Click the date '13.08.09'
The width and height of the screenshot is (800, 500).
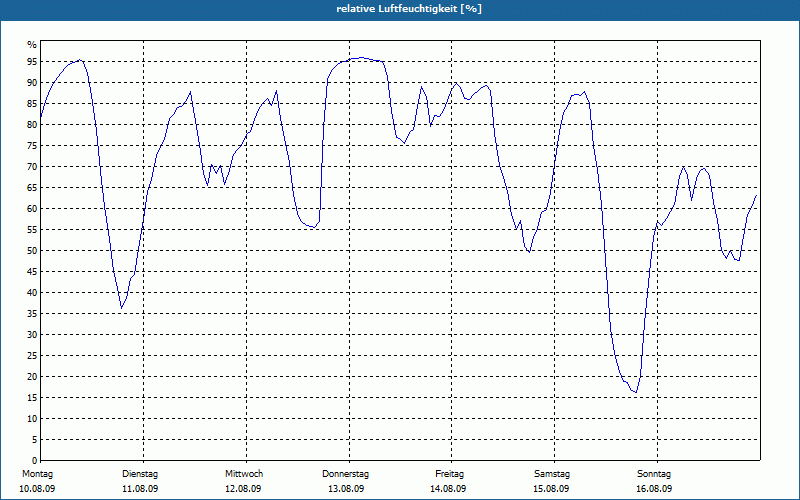(x=346, y=489)
